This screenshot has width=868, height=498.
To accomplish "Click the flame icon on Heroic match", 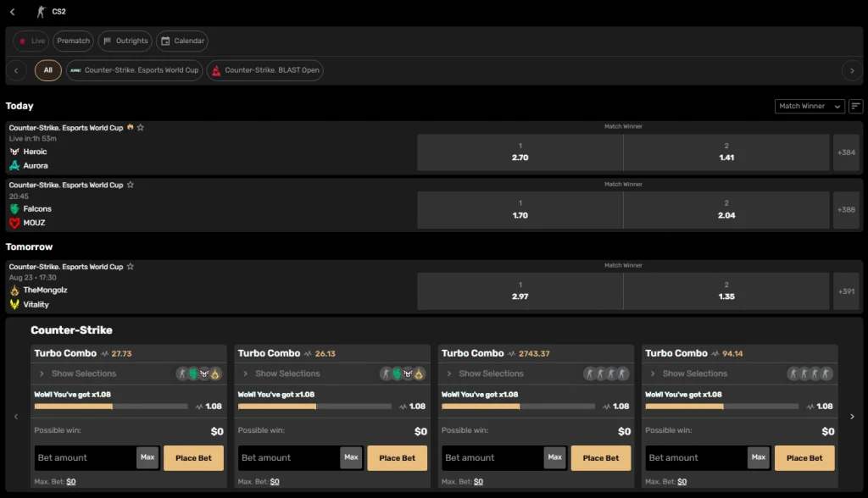I will coord(130,127).
